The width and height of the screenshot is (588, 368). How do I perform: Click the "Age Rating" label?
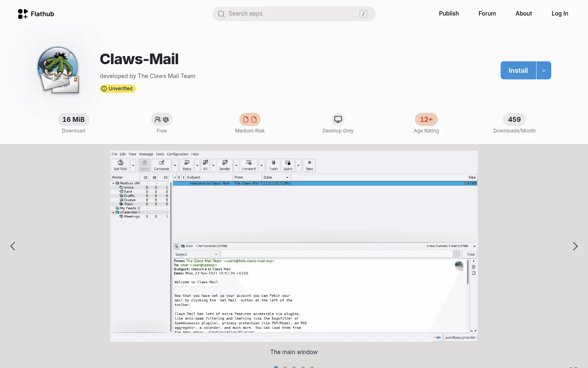pyautogui.click(x=426, y=131)
